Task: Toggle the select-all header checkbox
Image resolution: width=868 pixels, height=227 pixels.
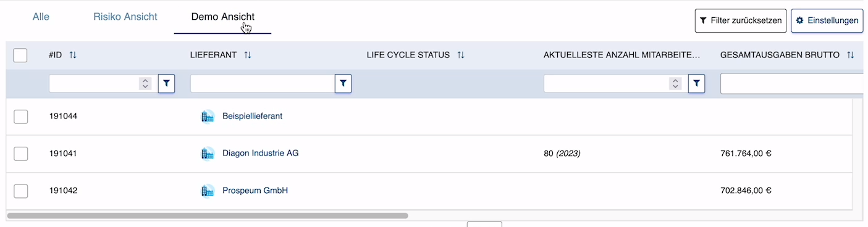Action: 20,55
